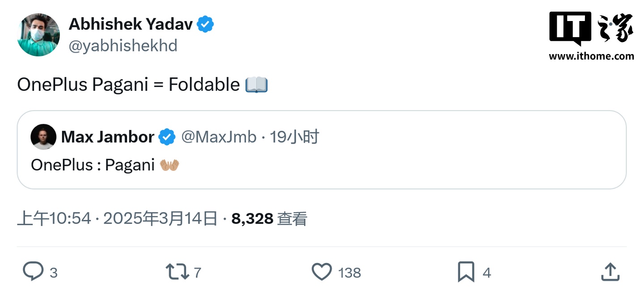Click the Max Jambor display name
The height and width of the screenshot is (297, 644).
(107, 137)
